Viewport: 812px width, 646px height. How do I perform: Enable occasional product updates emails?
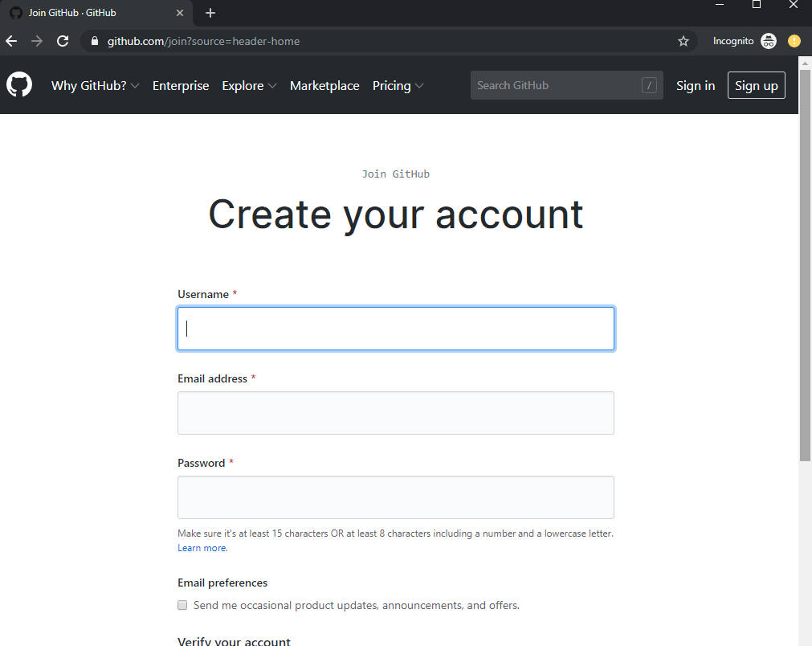point(182,605)
